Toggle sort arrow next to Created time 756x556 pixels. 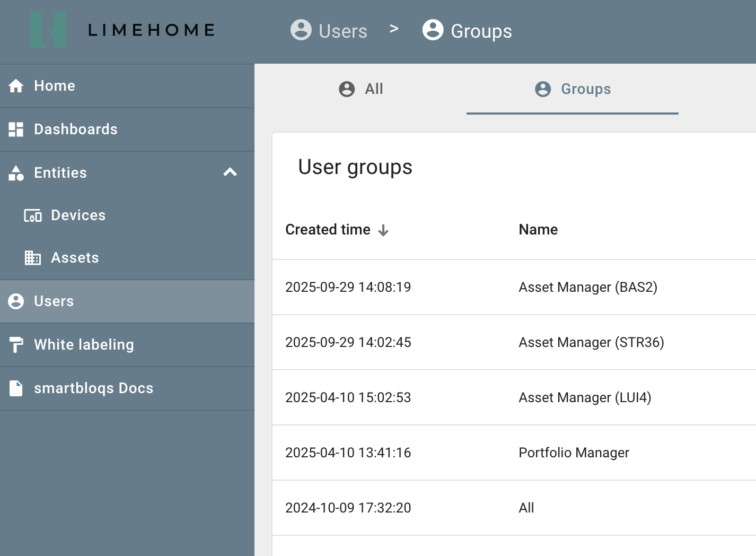383,230
